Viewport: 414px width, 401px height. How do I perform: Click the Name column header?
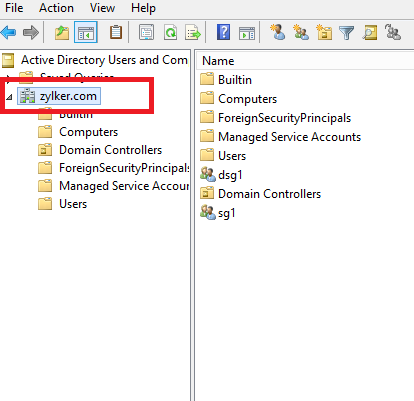218,61
